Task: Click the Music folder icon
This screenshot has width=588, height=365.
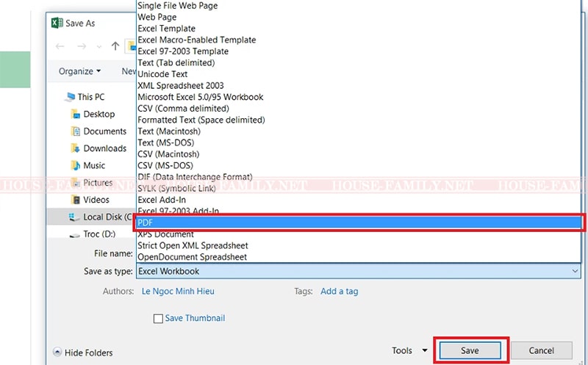Action: pyautogui.click(x=76, y=166)
